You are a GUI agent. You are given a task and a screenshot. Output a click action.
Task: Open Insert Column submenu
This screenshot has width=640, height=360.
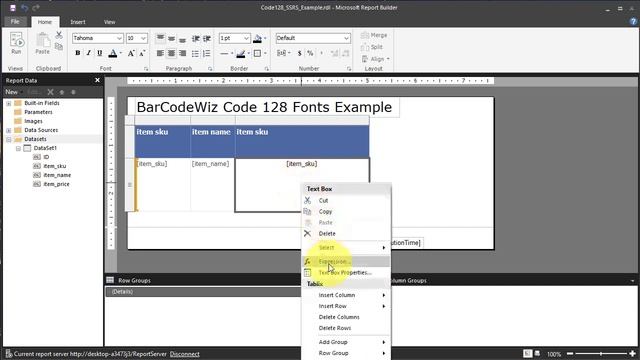pos(346,295)
